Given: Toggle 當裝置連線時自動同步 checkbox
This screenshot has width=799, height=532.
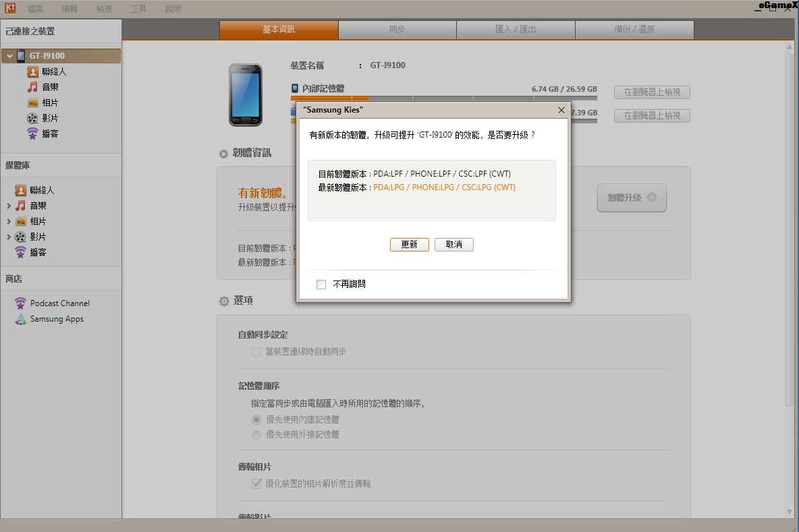Looking at the screenshot, I should tap(256, 352).
